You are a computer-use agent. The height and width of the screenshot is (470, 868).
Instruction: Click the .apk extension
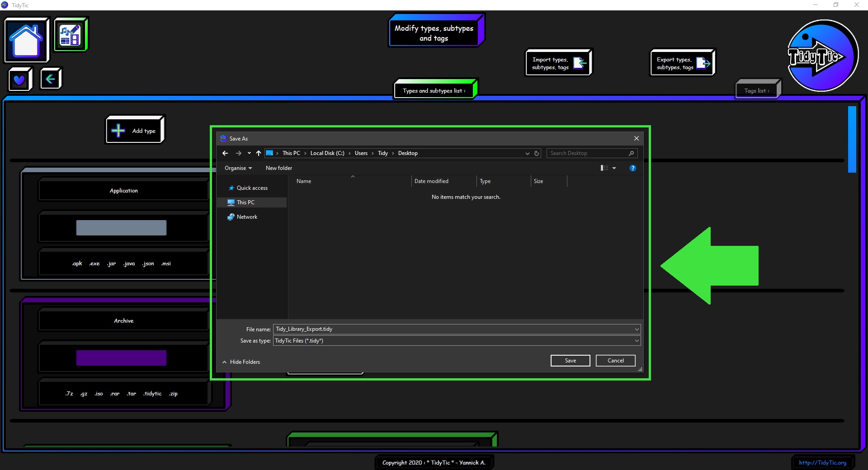[77, 263]
